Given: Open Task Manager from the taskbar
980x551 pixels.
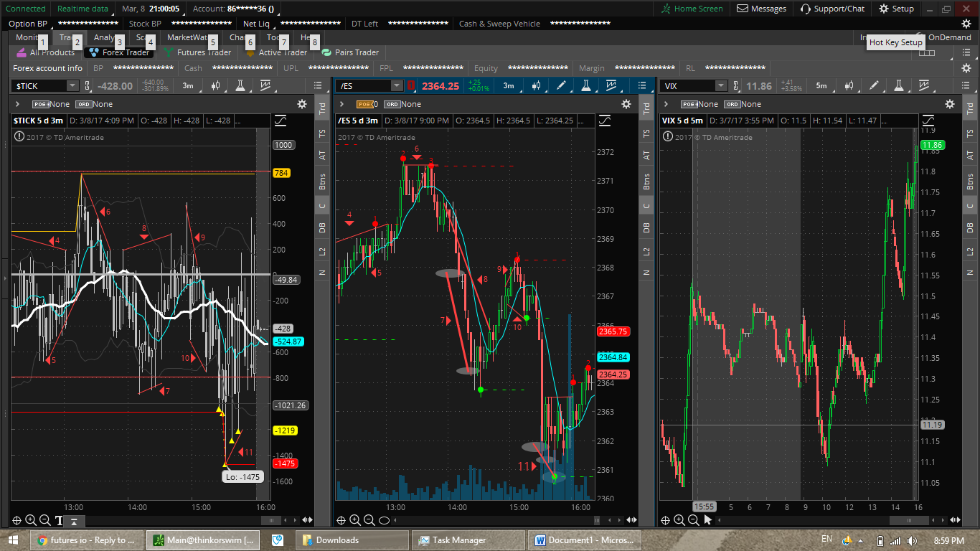Looking at the screenshot, I should [x=469, y=540].
